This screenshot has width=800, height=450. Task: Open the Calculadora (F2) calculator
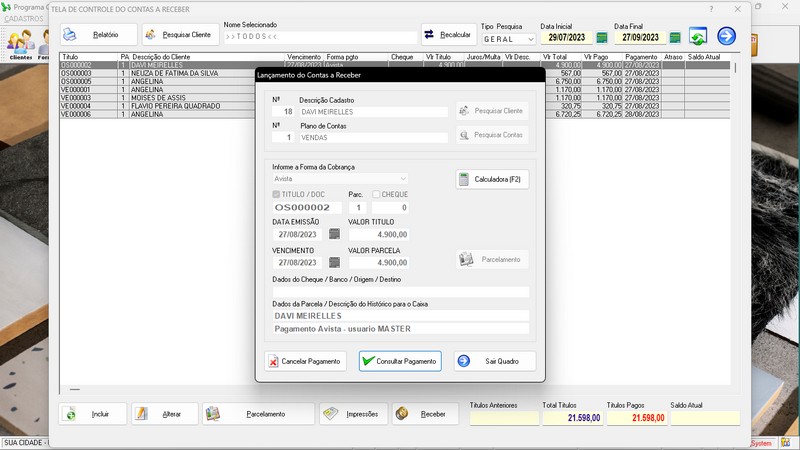[492, 180]
